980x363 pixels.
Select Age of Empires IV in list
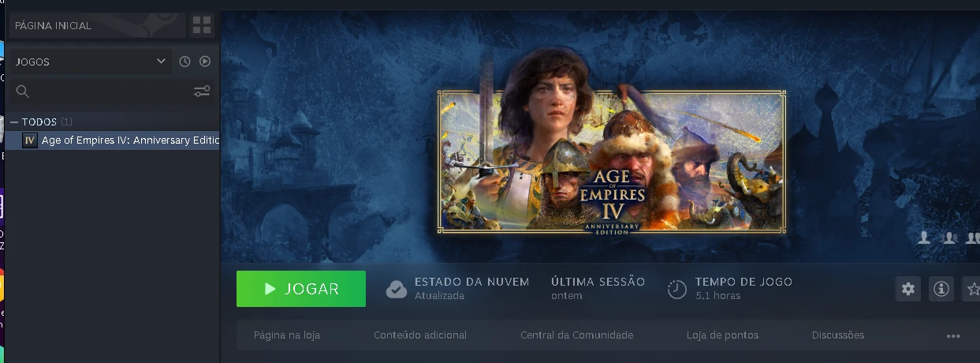point(121,140)
